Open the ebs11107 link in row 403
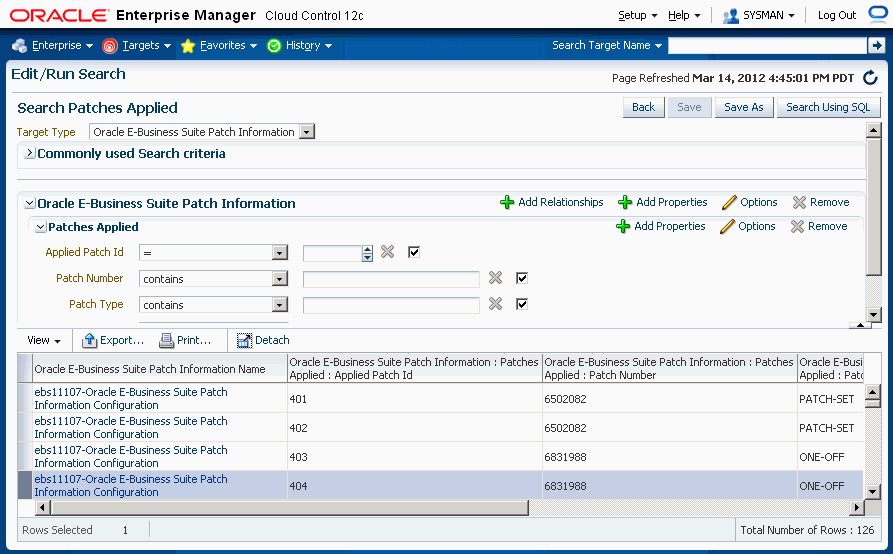Viewport: 893px width, 554px height. 131,457
